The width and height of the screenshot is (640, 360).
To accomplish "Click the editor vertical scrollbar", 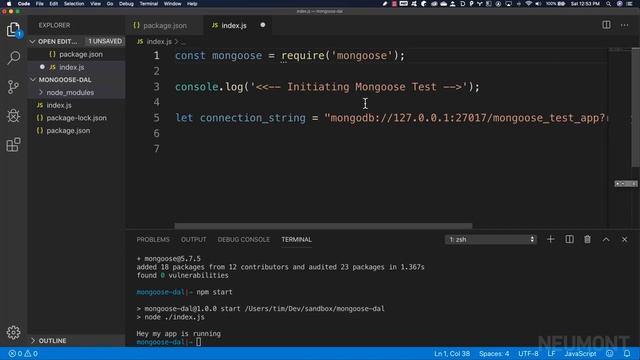I will pos(636,107).
